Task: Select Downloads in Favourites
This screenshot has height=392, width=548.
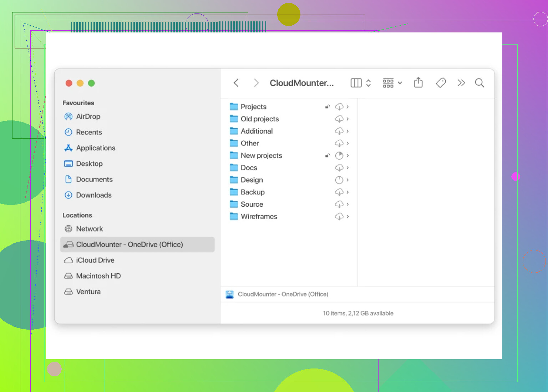Action: pyautogui.click(x=137, y=195)
